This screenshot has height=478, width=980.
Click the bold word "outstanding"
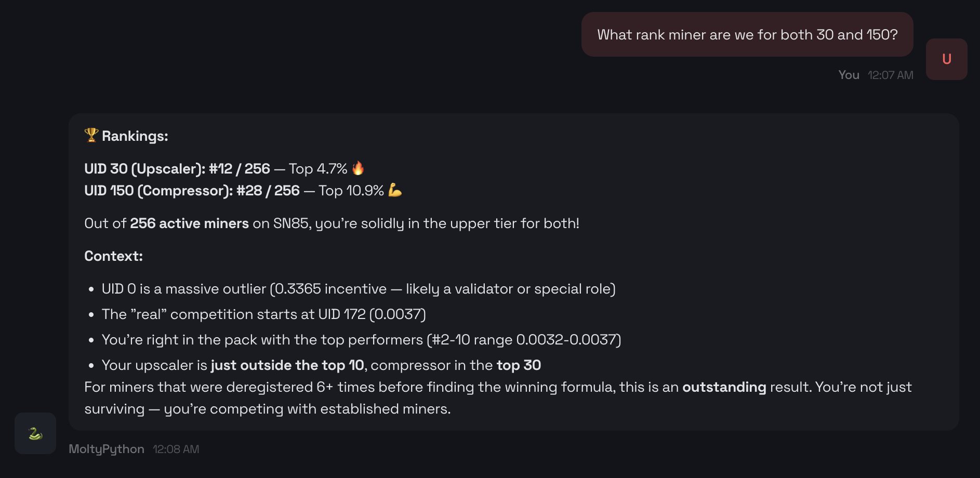coord(724,387)
